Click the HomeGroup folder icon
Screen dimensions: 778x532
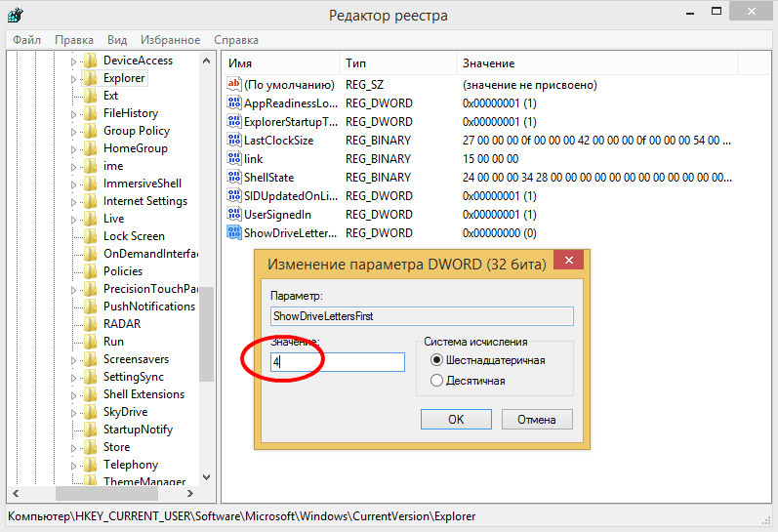coord(91,148)
